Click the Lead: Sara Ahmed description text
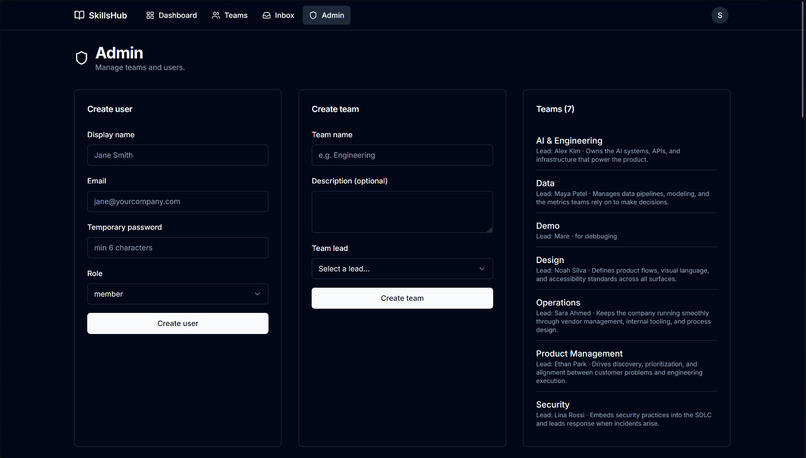Viewport: 806px width, 458px height. (624, 321)
